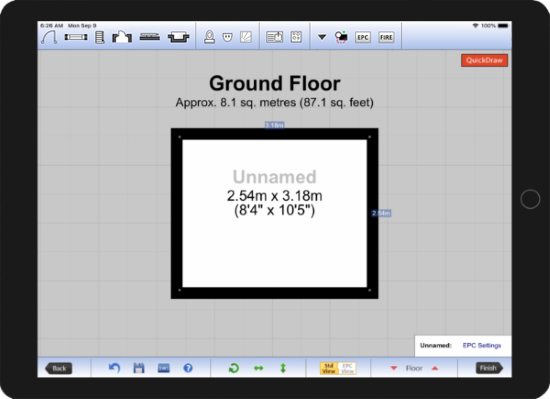Select the room selection shapes tool
Image resolution: width=550 pixels, height=399 pixels.
(x=341, y=37)
